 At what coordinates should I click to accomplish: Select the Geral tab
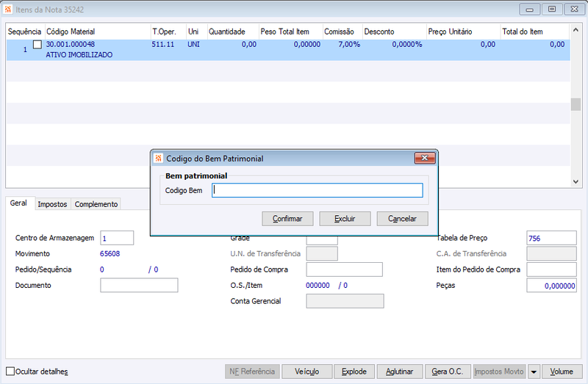[18, 203]
